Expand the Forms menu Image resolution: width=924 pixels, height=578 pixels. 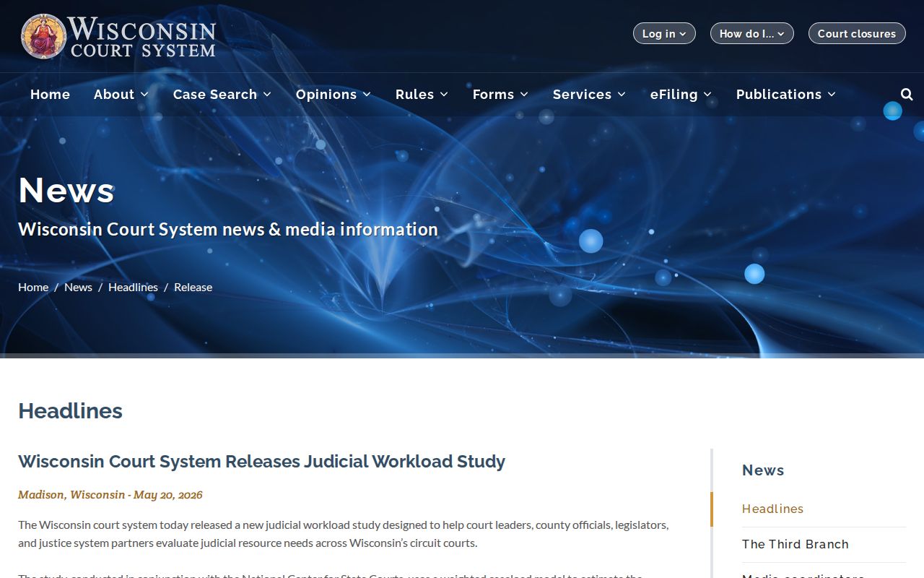coord(501,95)
